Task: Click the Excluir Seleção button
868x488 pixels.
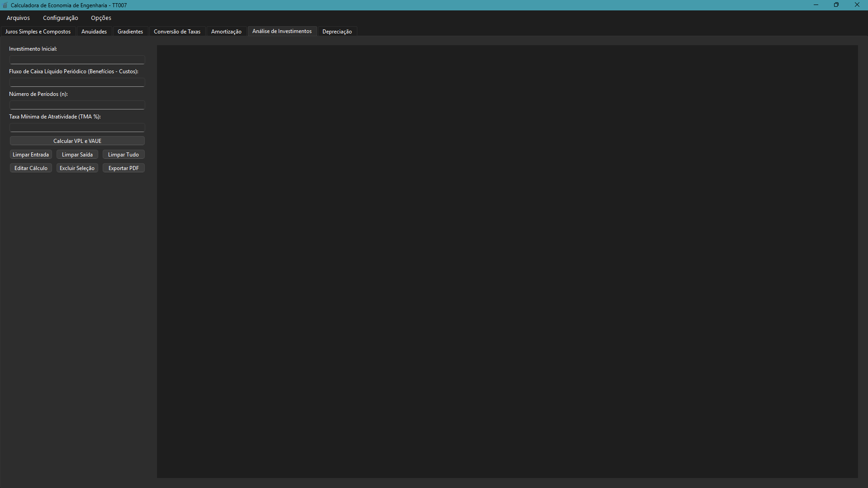Action: coord(77,168)
